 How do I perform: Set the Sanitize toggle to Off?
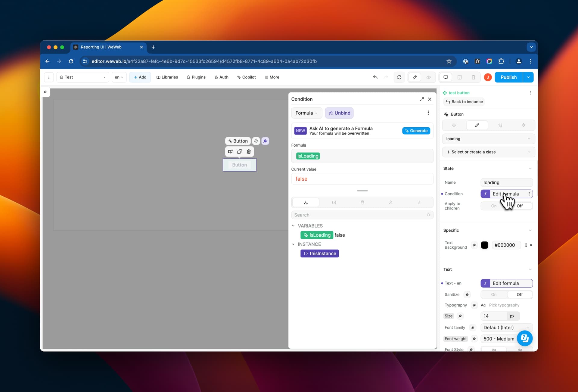[520, 294]
